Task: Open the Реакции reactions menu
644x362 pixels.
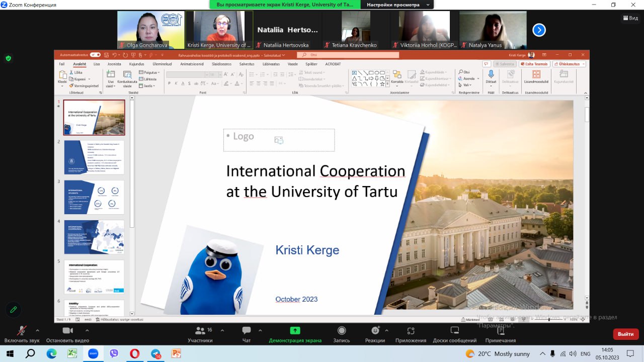Action: [x=375, y=334]
